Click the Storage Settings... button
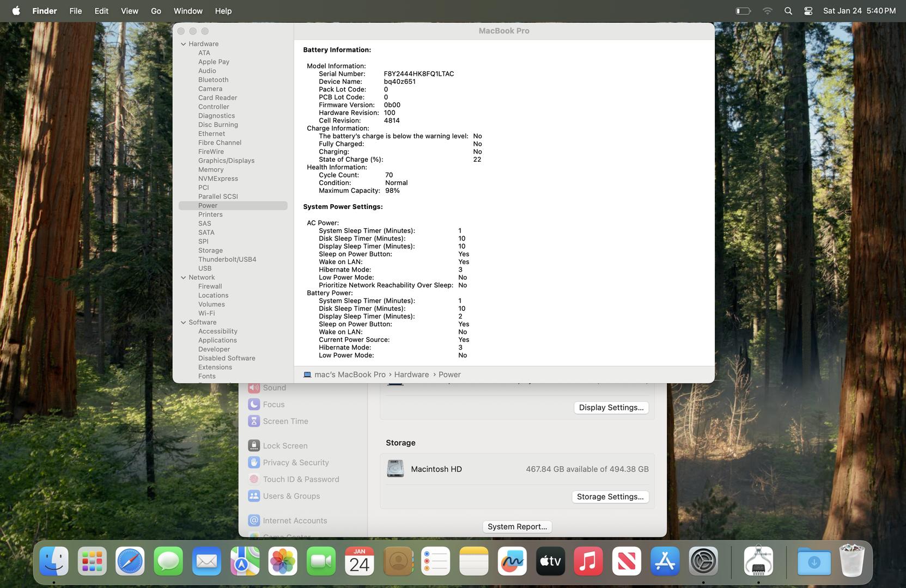This screenshot has height=588, width=906. click(610, 497)
